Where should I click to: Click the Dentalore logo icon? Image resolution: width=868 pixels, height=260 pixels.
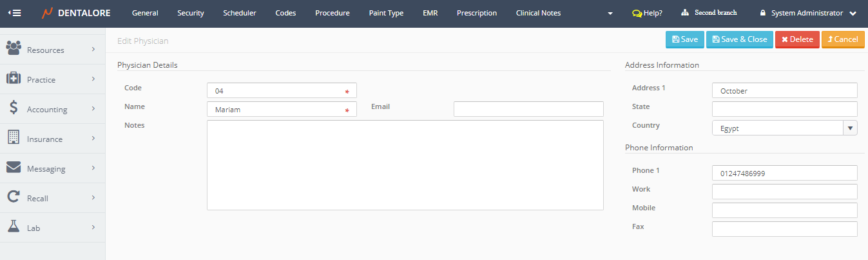(48, 13)
